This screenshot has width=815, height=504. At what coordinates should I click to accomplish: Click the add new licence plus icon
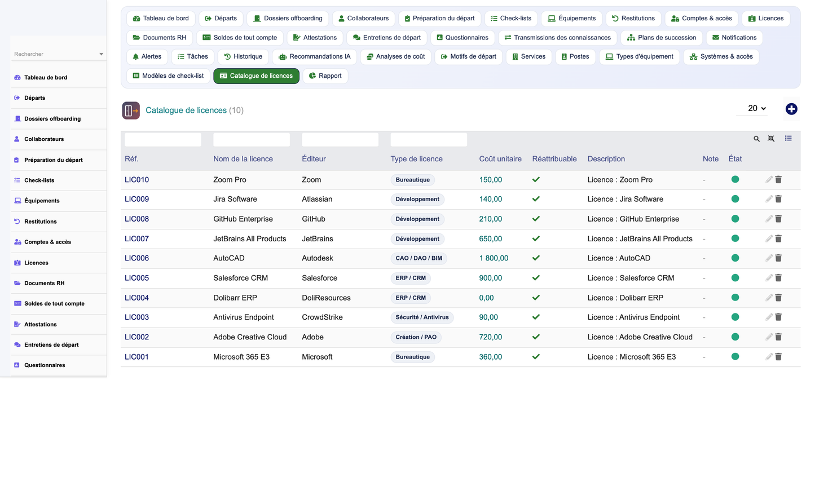pos(791,109)
